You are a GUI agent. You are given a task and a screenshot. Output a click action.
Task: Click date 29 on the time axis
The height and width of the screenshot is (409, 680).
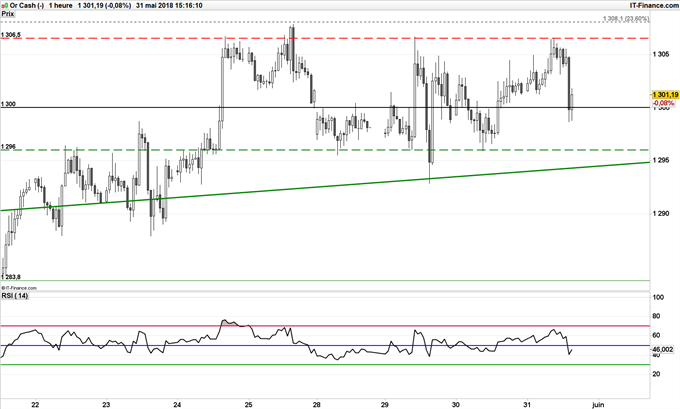[385, 405]
